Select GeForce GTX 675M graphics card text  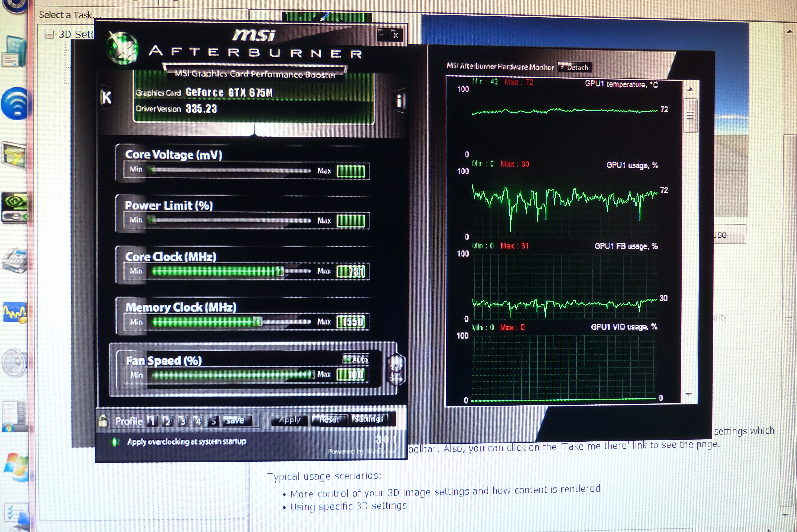[229, 93]
